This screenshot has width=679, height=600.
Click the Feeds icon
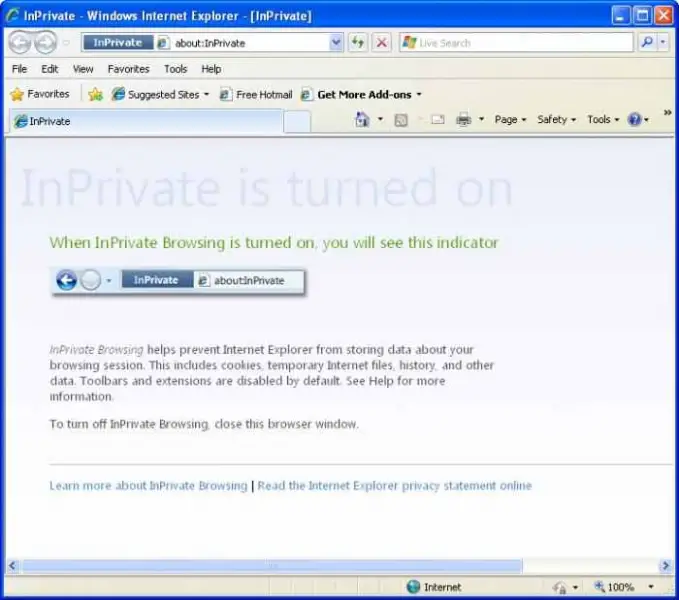[401, 120]
